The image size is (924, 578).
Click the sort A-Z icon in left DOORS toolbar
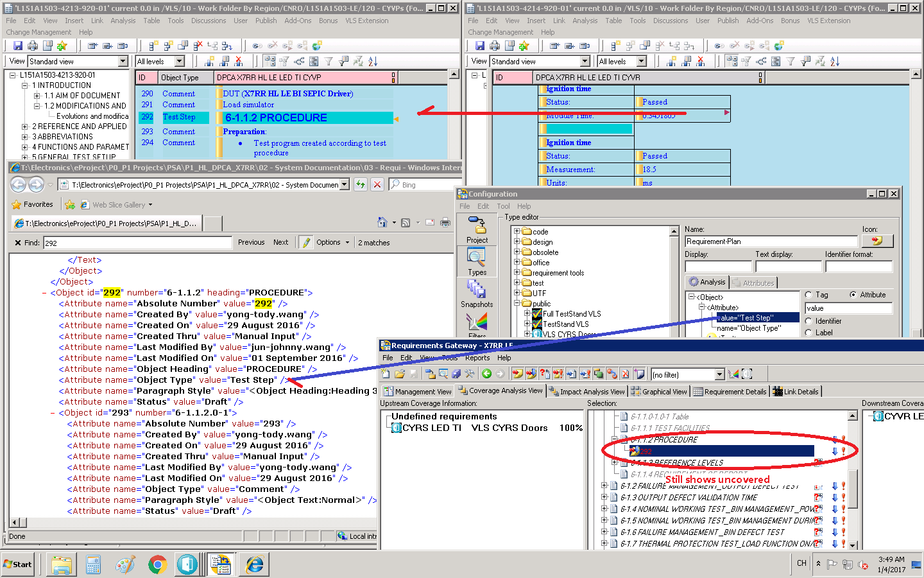[x=373, y=61]
